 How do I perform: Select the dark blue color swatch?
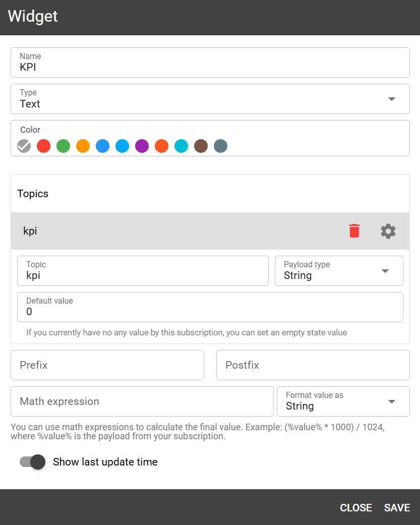[220, 146]
